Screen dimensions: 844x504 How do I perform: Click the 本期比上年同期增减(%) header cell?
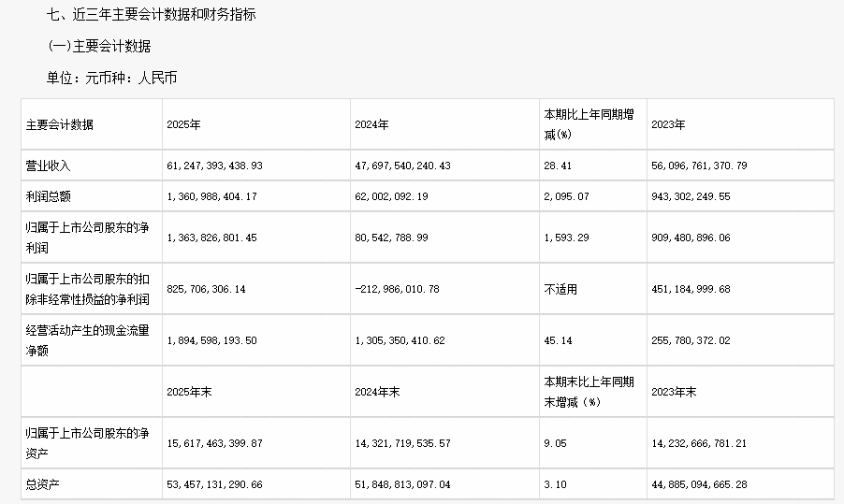tap(589, 124)
